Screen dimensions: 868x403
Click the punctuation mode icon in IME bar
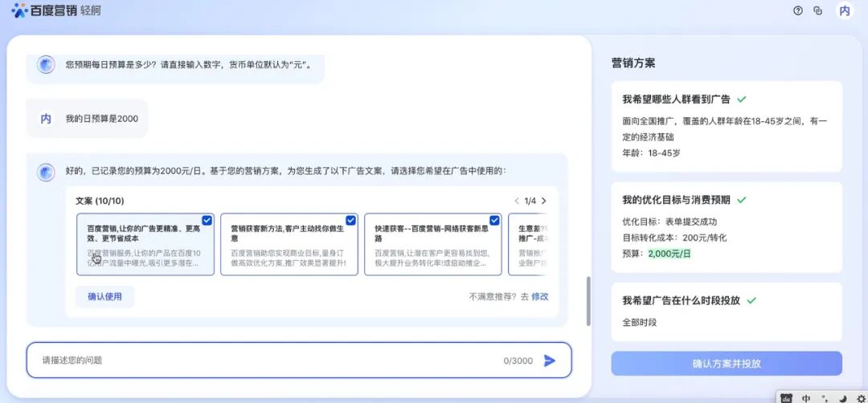(x=825, y=397)
